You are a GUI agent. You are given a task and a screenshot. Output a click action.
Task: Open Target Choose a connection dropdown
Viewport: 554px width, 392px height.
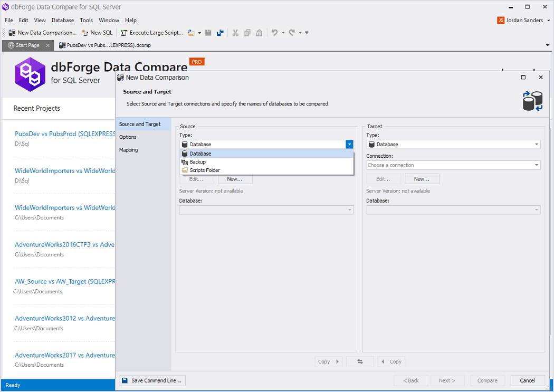(x=453, y=165)
